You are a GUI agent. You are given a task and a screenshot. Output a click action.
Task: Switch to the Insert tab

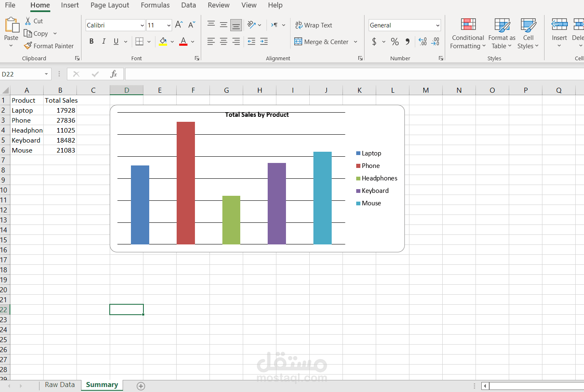click(70, 5)
